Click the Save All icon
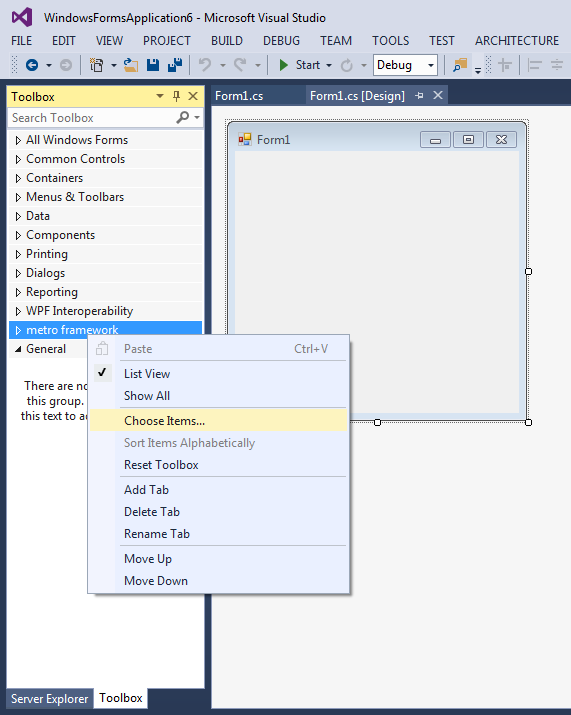This screenshot has height=715, width=571. pyautogui.click(x=175, y=65)
